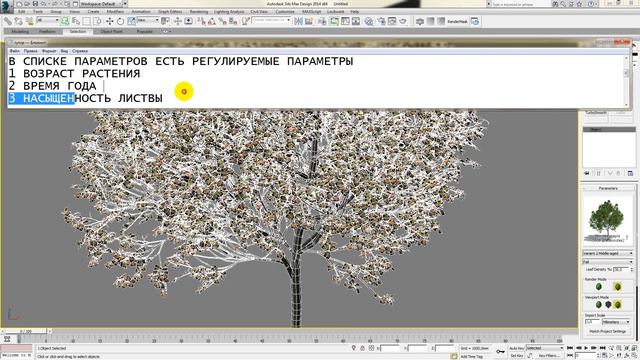Toggle the Auto Key button

tap(516, 348)
